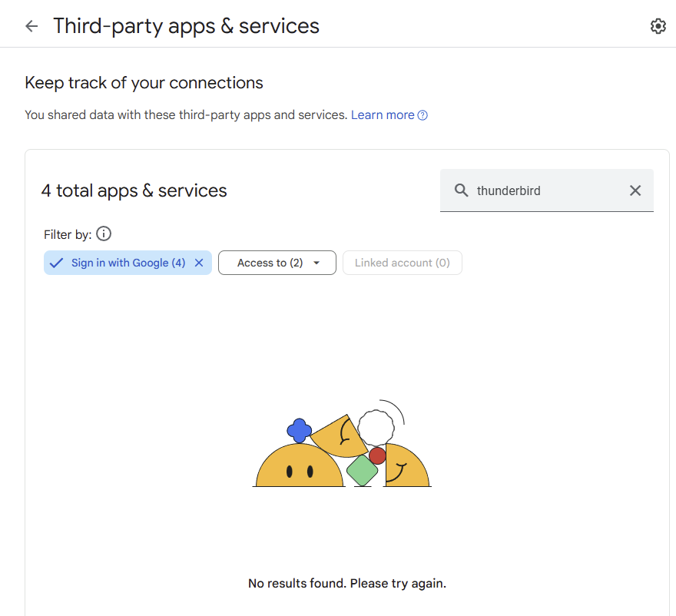Go back using the left arrow

(x=31, y=26)
